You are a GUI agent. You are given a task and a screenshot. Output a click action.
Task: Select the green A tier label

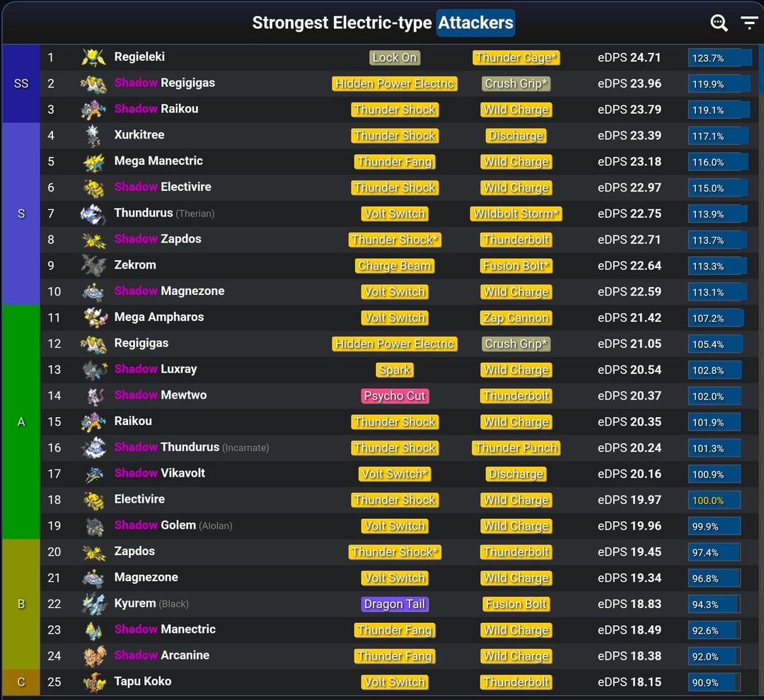[x=21, y=421]
